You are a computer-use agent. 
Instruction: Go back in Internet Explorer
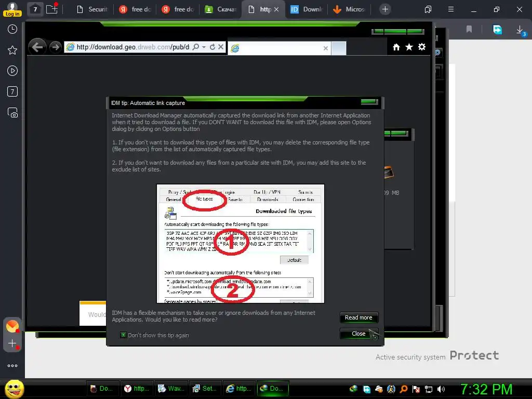[37, 47]
